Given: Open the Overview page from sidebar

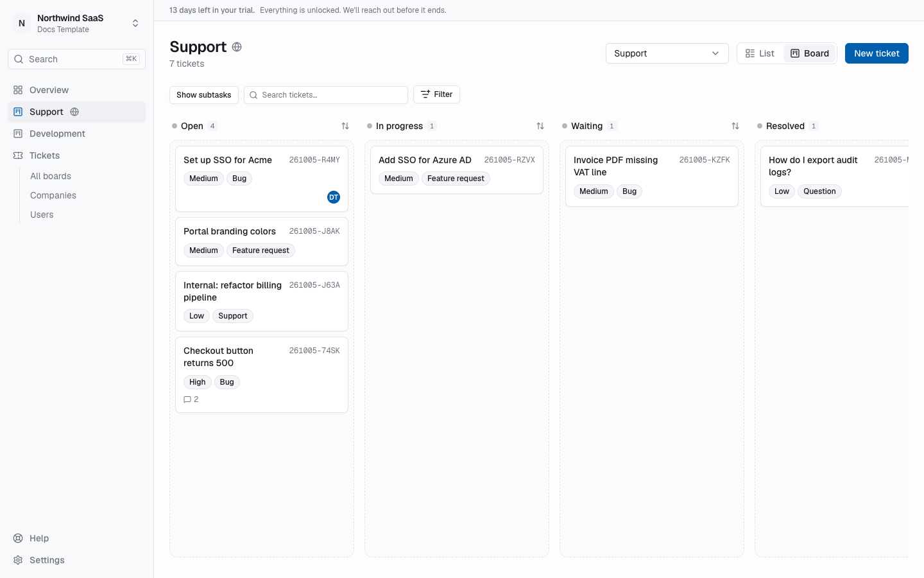Looking at the screenshot, I should [77, 90].
